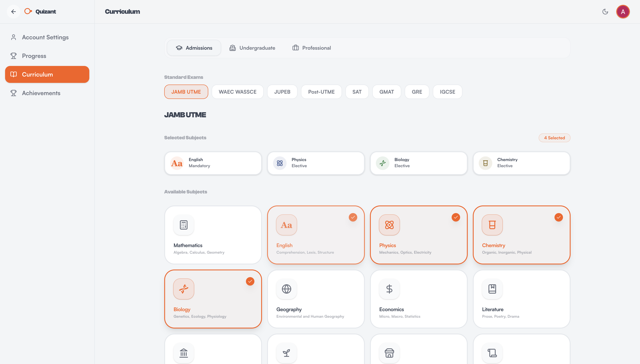Uncheck the English subject checkmark
The width and height of the screenshot is (640, 364).
click(x=353, y=217)
